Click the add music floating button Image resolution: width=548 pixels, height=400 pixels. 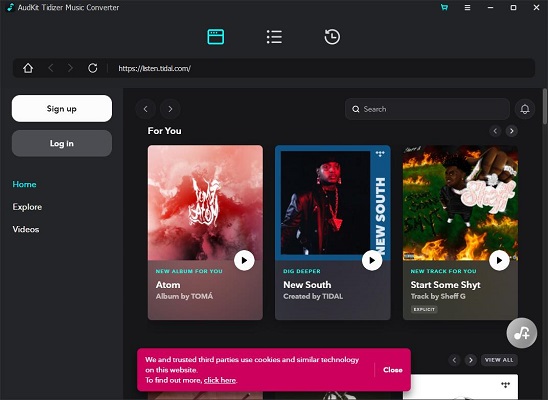(522, 333)
